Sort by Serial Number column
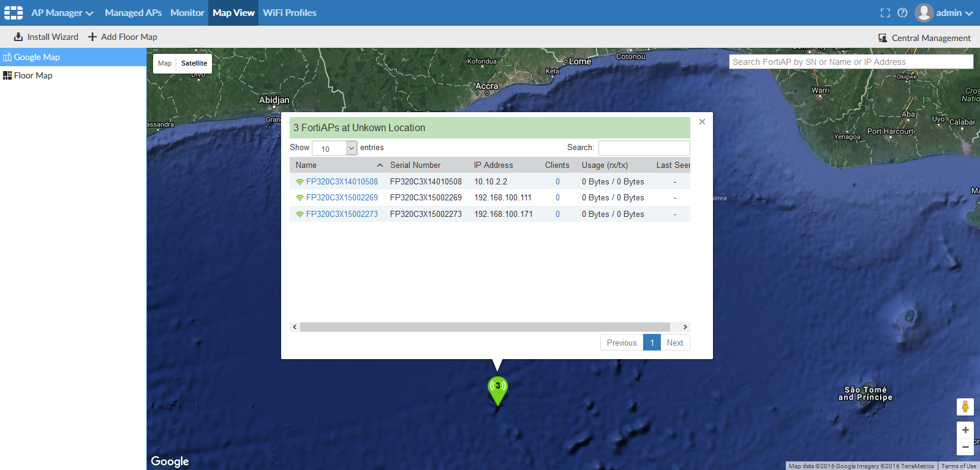The width and height of the screenshot is (980, 470). (415, 165)
